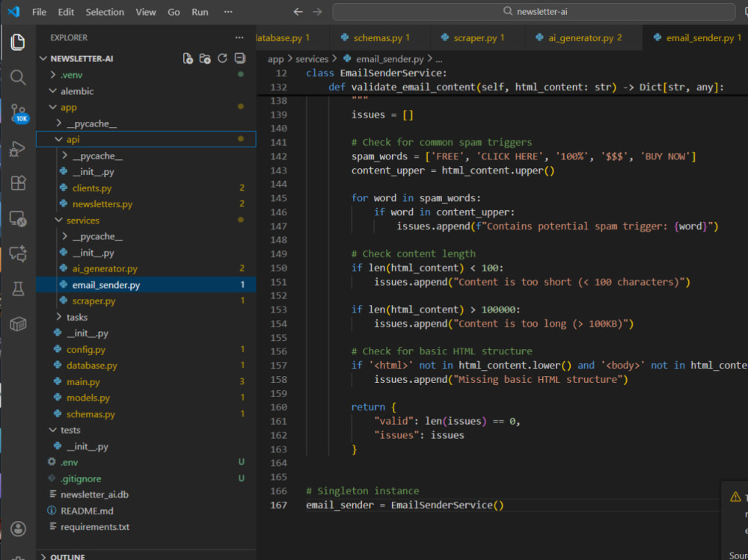
Task: Open the Search view in activity bar
Action: click(18, 77)
